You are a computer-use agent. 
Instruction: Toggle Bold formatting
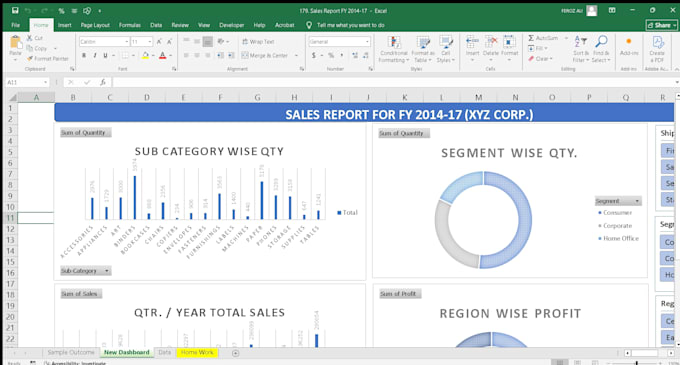click(x=84, y=55)
